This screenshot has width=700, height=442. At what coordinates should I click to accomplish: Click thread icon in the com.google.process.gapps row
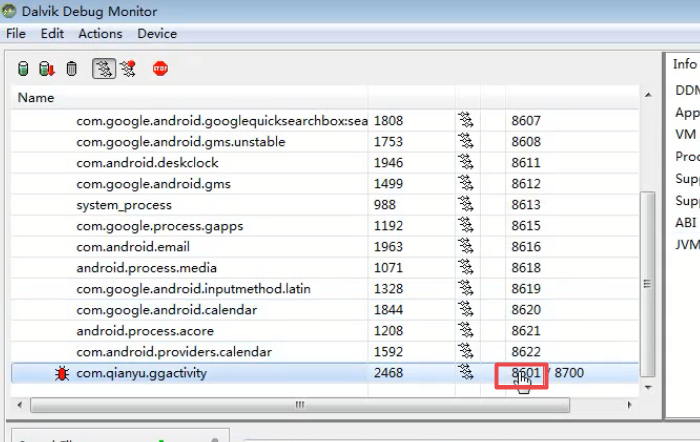point(466,225)
